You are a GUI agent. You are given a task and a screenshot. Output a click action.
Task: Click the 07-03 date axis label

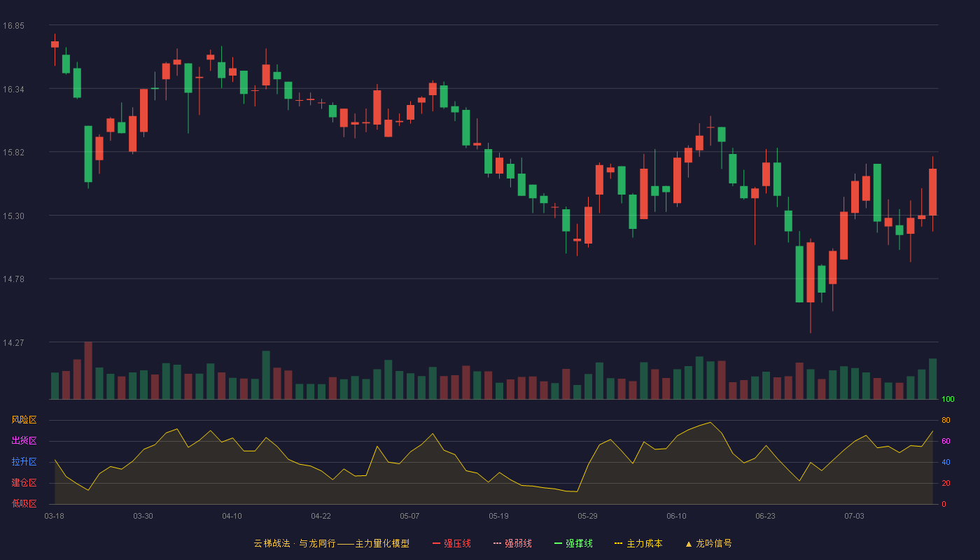point(854,516)
